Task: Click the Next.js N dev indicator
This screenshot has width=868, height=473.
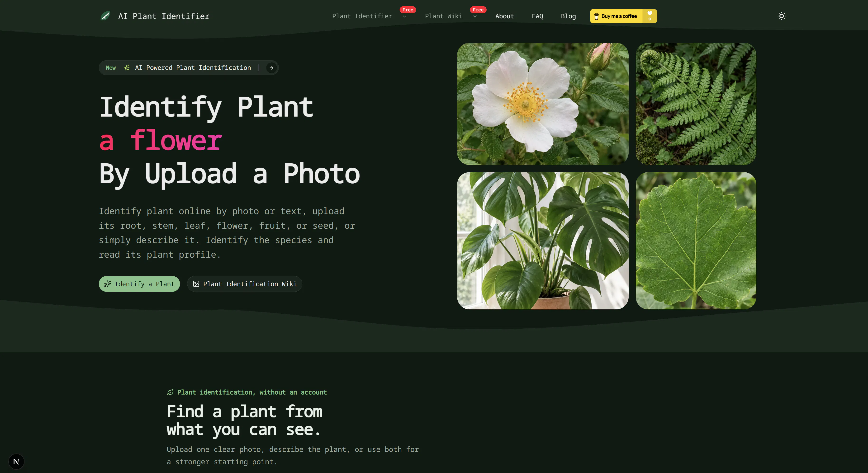Action: pyautogui.click(x=16, y=461)
